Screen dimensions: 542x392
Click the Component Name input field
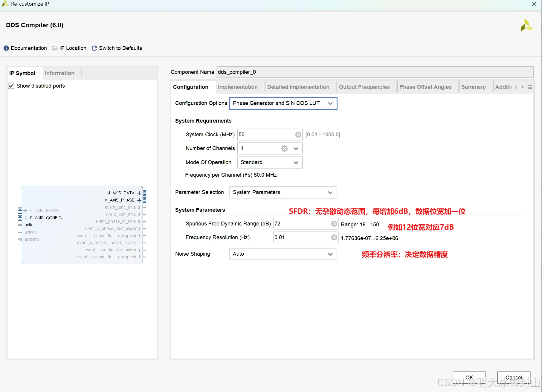pyautogui.click(x=375, y=72)
